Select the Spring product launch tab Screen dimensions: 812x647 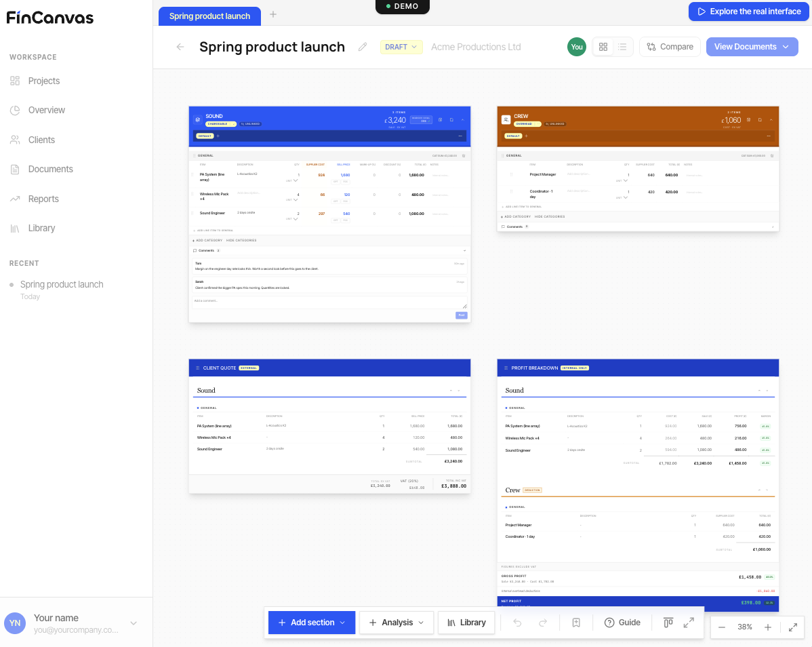209,16
